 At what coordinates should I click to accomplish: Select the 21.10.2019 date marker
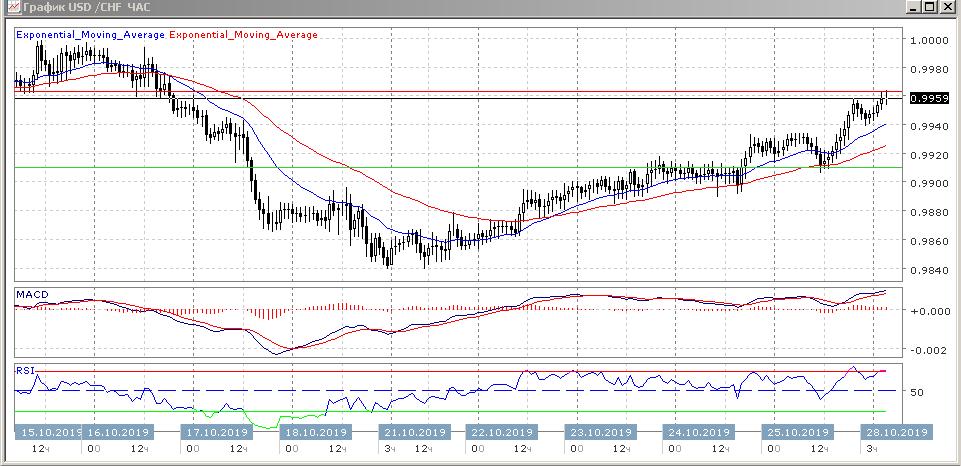(x=414, y=432)
